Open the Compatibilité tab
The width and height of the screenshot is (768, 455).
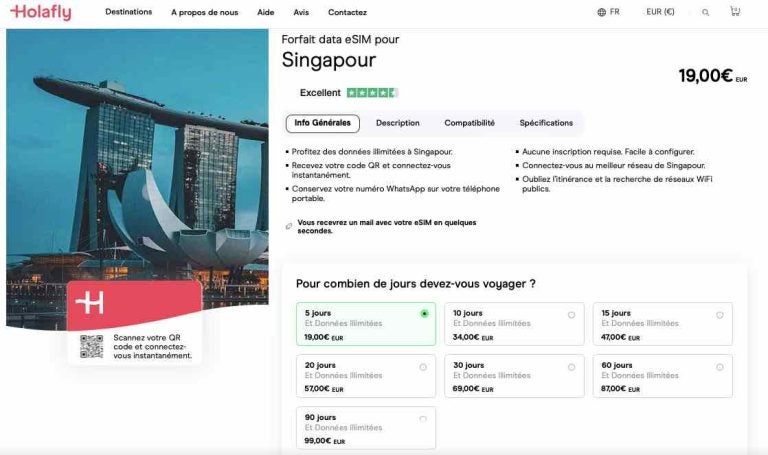pyautogui.click(x=469, y=123)
